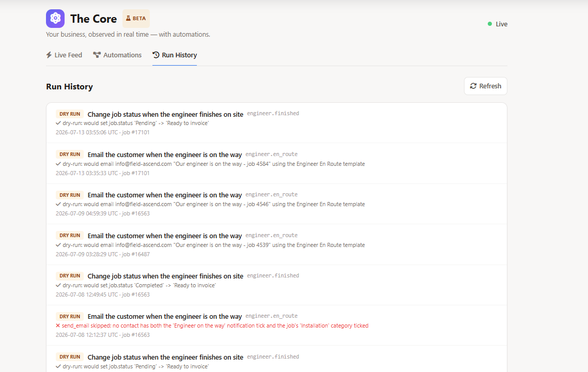Click 'Run History' section heading
This screenshot has height=372, width=588.
click(69, 87)
